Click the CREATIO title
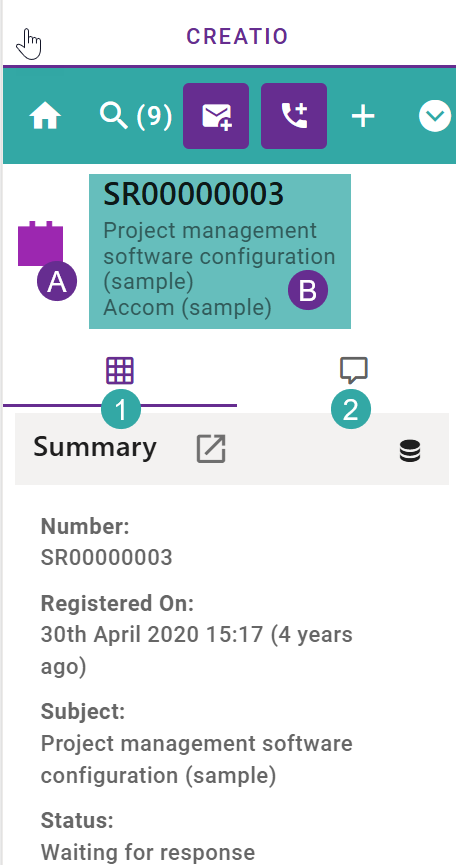This screenshot has width=456, height=865. [237, 36]
